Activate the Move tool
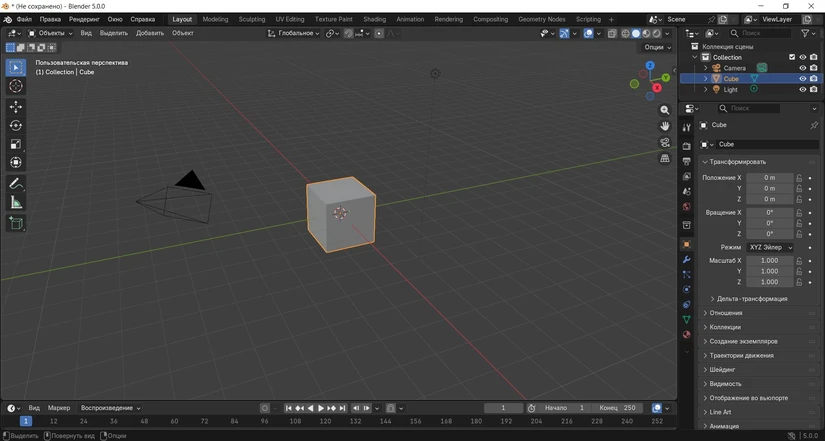Screen dimensions: 825x441 (x=16, y=107)
